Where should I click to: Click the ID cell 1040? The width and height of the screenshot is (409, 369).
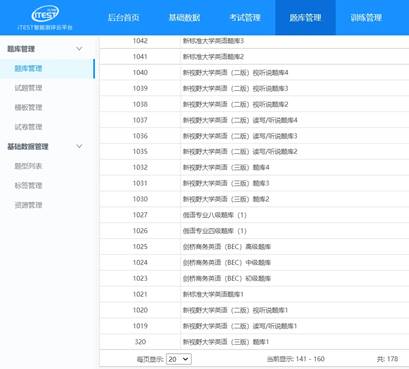[x=140, y=72]
